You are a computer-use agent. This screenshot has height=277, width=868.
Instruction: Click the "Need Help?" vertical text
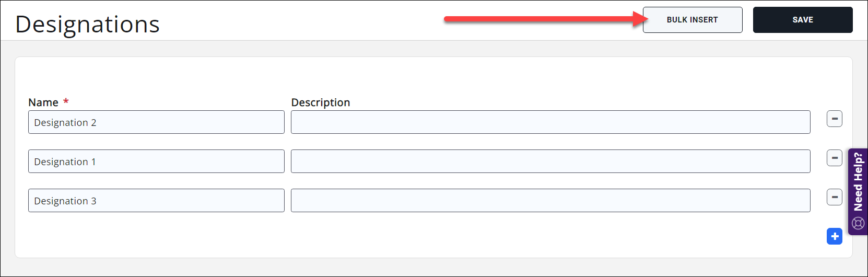point(858,181)
